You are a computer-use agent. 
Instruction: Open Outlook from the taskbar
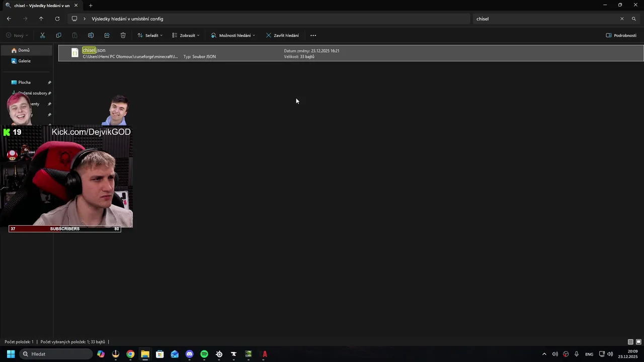coord(175,354)
